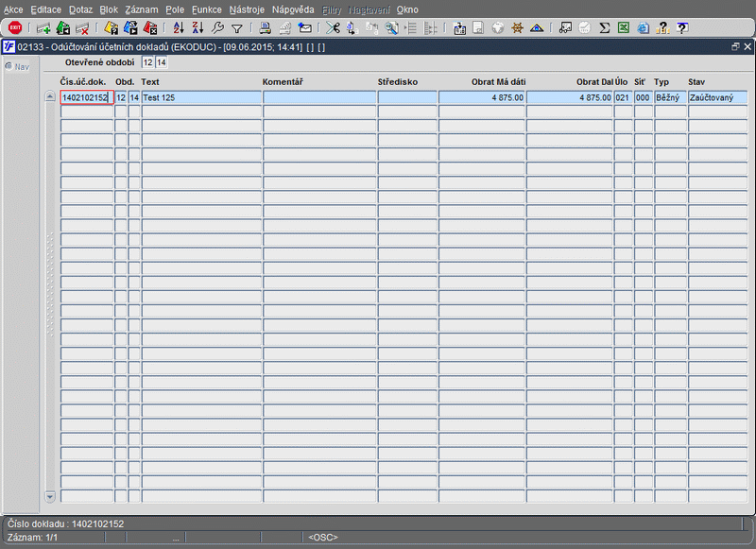Cancel query with red folder icon
The image size is (756, 549).
click(x=150, y=28)
